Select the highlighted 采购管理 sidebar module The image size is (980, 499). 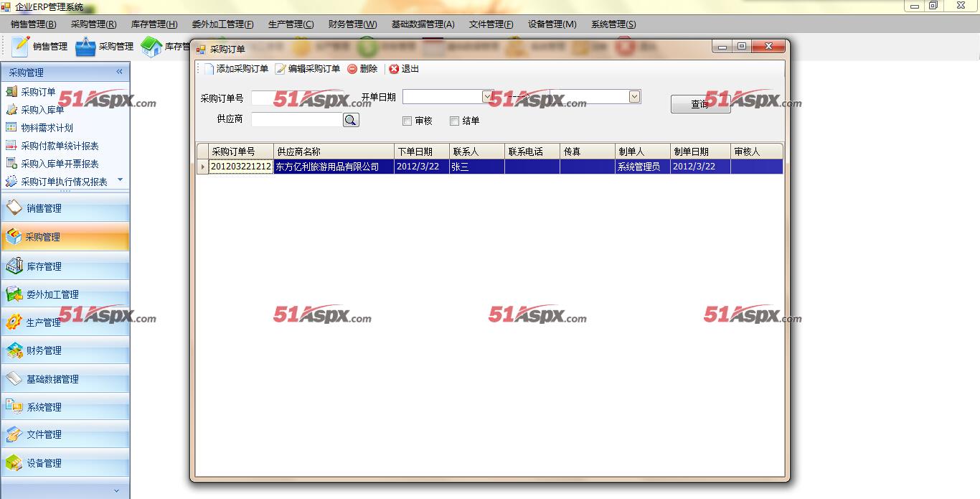tap(65, 237)
